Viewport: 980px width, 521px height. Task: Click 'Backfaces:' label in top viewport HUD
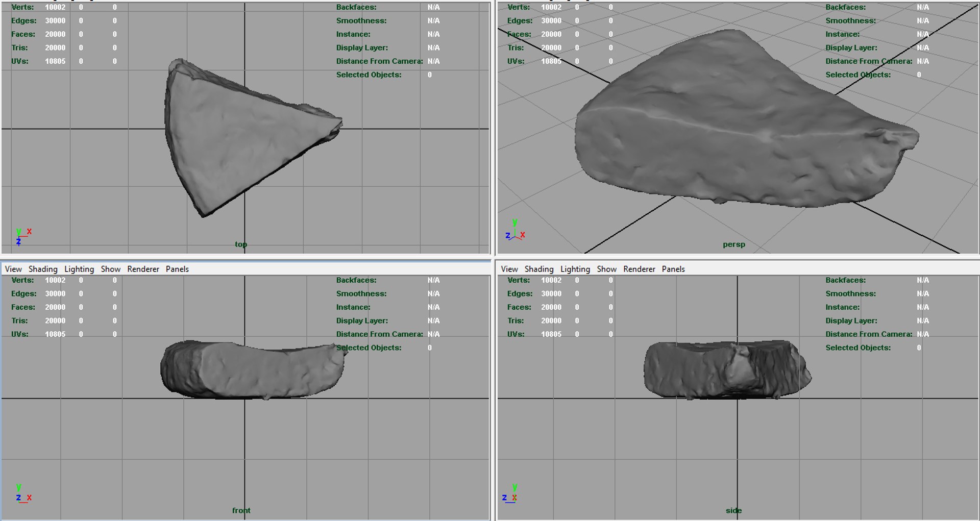(356, 7)
